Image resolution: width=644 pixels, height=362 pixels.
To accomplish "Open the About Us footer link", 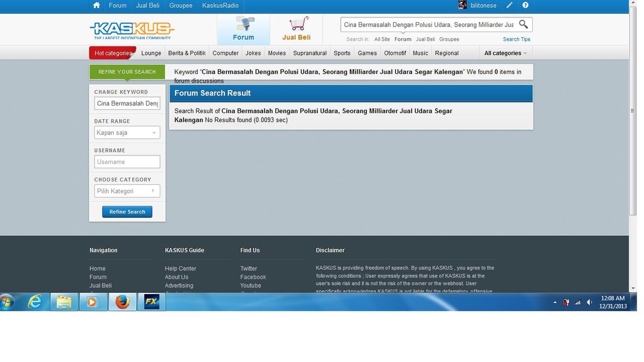I will point(177,277).
